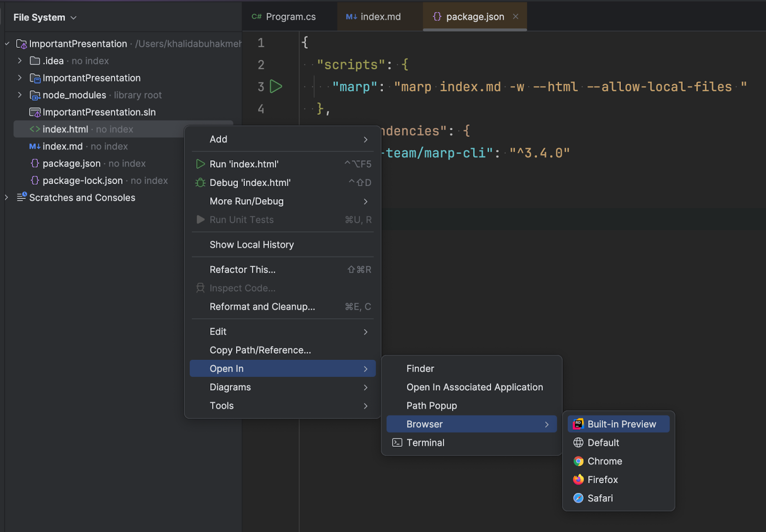Click the braces icon on package.json tab
This screenshot has width=766, height=532.
437,17
